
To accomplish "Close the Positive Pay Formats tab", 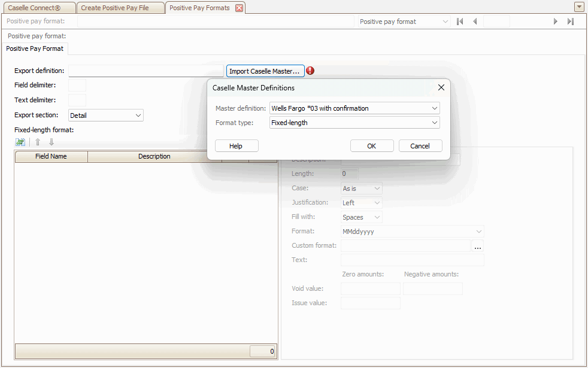I will pos(239,8).
